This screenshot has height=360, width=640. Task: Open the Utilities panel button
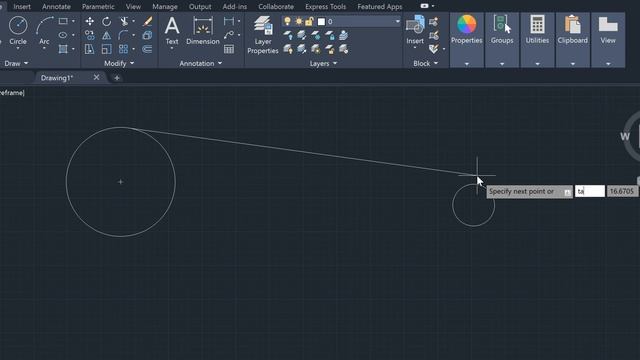(x=537, y=40)
